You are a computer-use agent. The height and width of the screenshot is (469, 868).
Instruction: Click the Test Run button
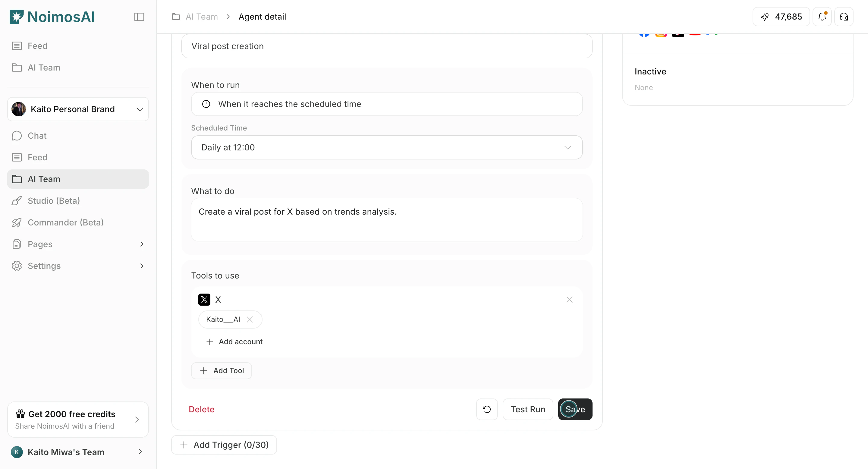tap(528, 409)
